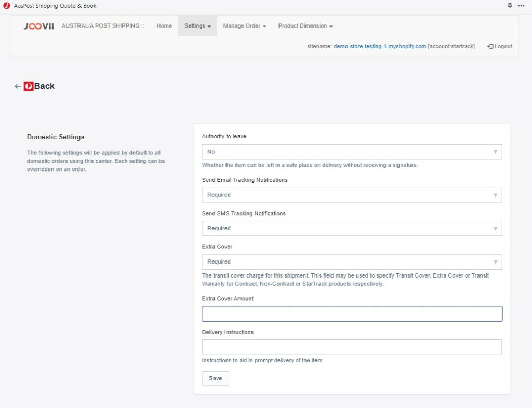Open the Settings dropdown menu

197,26
